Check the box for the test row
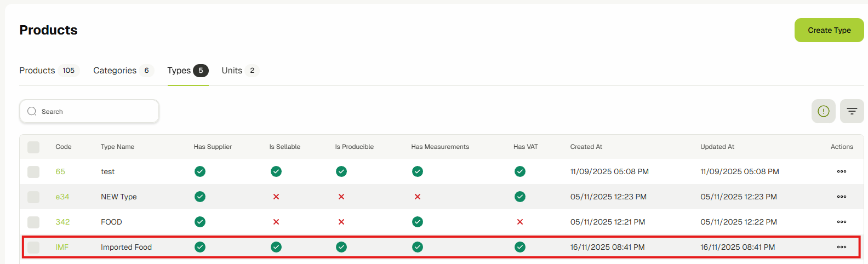The width and height of the screenshot is (868, 264). [x=33, y=171]
